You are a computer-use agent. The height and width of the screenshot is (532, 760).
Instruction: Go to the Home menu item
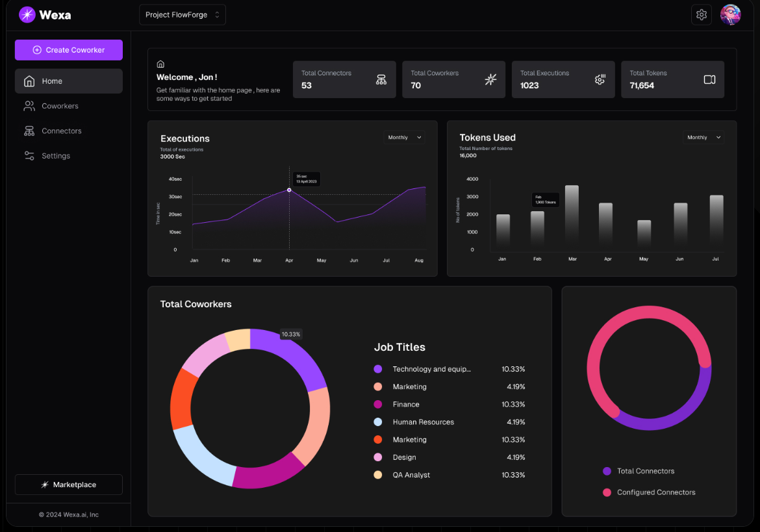[x=68, y=81]
